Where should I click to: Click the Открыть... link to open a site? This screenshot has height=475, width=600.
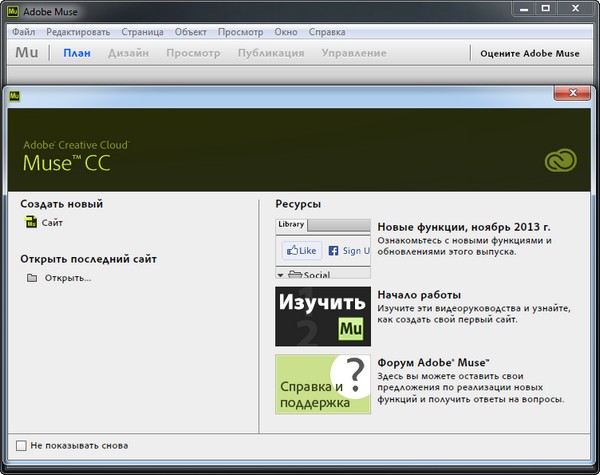67,278
